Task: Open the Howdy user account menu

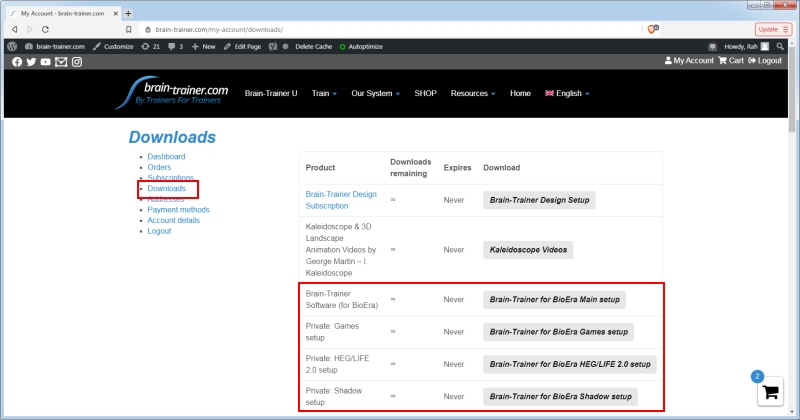Action: 746,46
